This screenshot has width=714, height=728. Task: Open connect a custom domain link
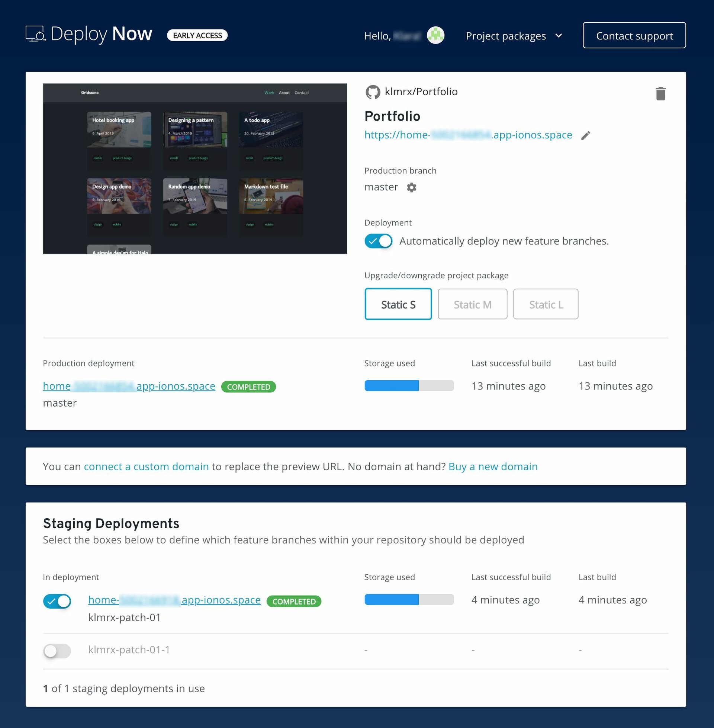(146, 466)
